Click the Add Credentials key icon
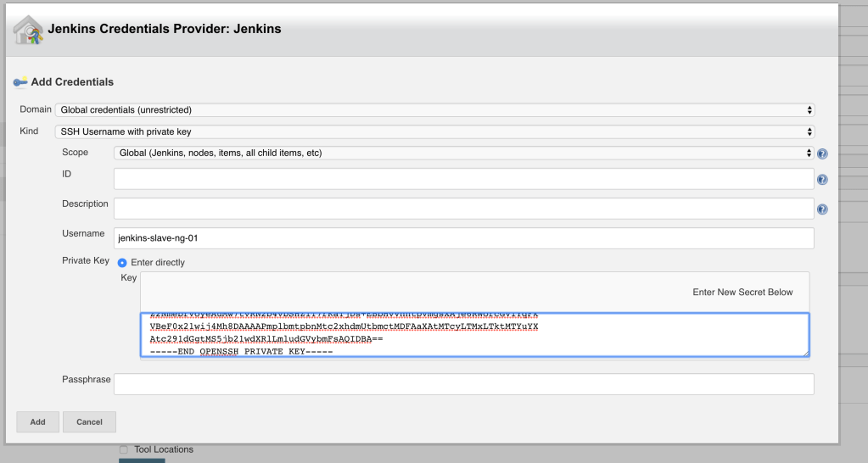Screen dimensions: 868x463 point(20,82)
